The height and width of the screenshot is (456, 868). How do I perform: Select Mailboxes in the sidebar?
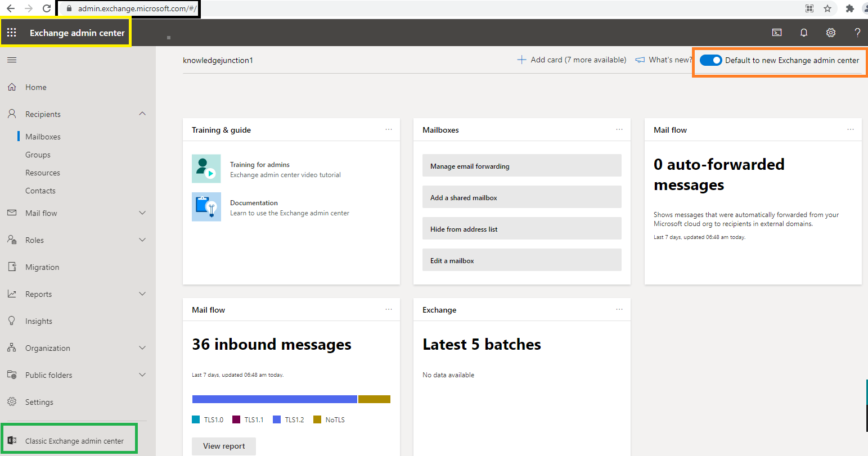pos(42,136)
